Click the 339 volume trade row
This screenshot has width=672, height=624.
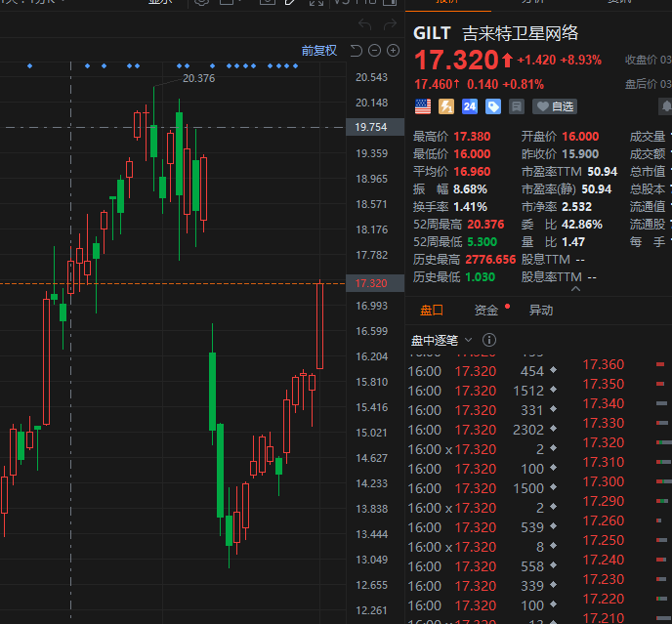pos(483,586)
